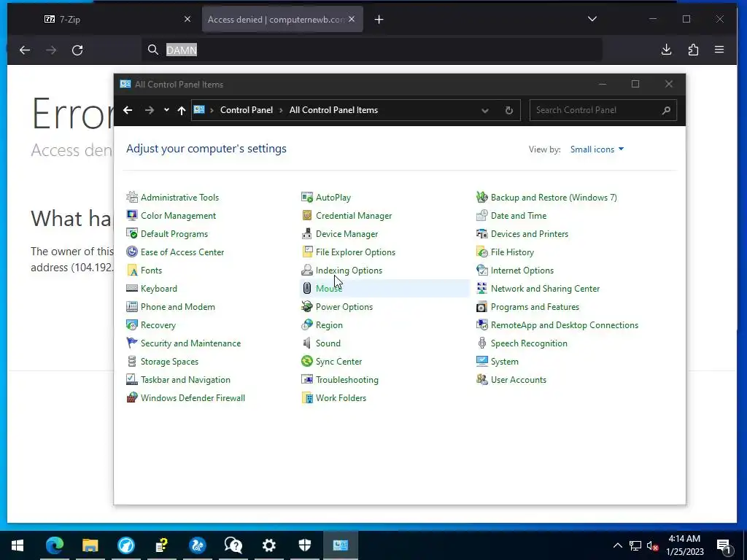Open Windows Defender Firewall icon
Viewport: 747px width, 560px height.
pos(132,397)
